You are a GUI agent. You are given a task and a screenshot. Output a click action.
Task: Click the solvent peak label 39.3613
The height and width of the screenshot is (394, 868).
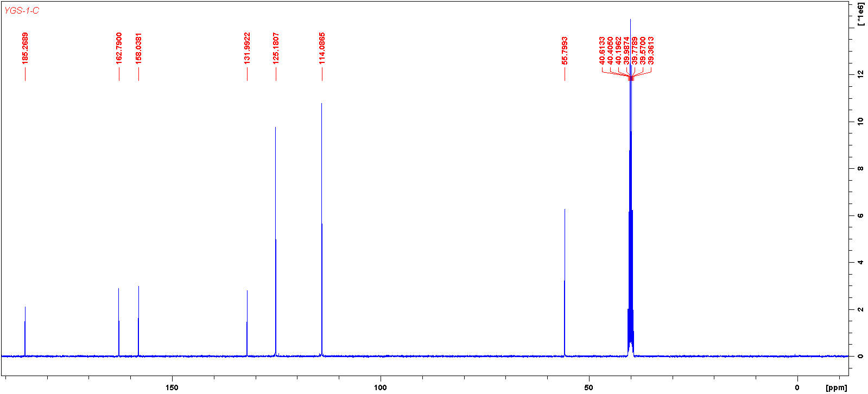click(651, 50)
